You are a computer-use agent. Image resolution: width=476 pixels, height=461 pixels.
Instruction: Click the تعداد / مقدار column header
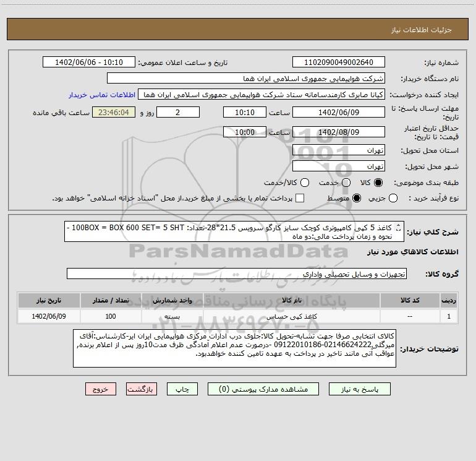[x=111, y=301]
